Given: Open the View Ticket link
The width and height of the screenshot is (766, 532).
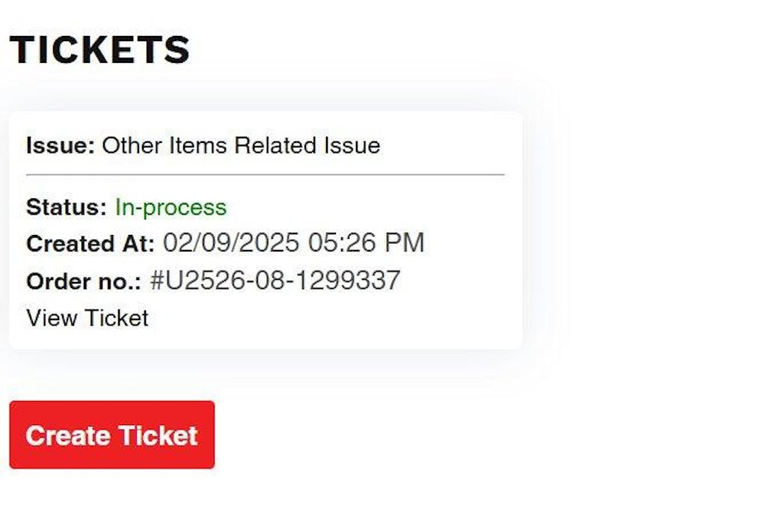Looking at the screenshot, I should [x=87, y=318].
